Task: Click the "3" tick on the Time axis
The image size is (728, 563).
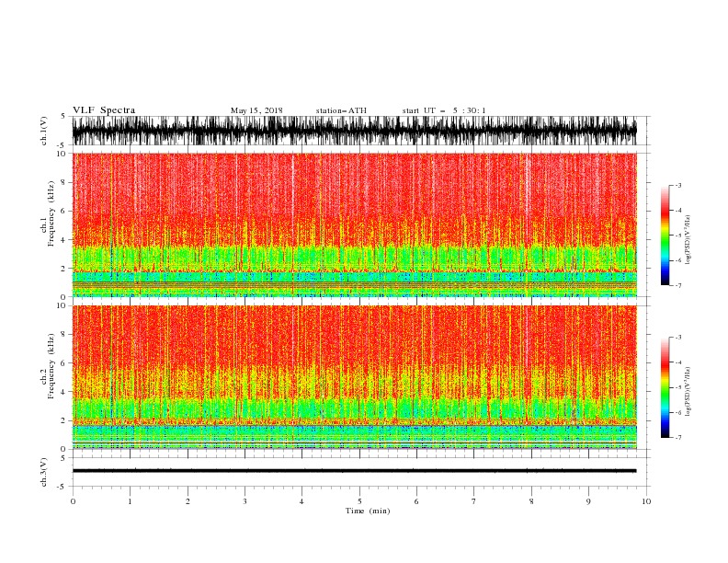Action: click(x=245, y=501)
